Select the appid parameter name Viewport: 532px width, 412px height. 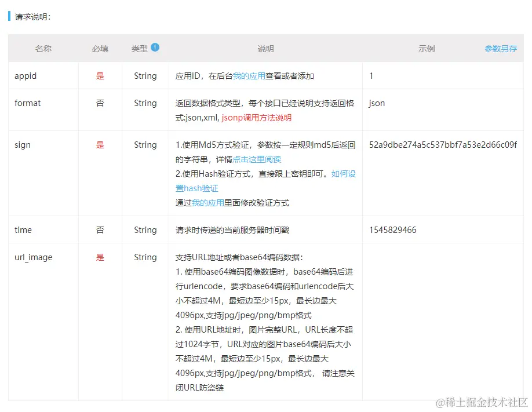(25, 76)
